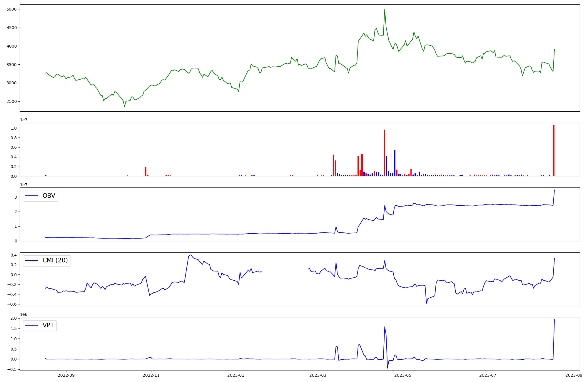Screen dimensions: 588x382
Task: Select the 2023-05 date tick label
Action: click(402, 375)
